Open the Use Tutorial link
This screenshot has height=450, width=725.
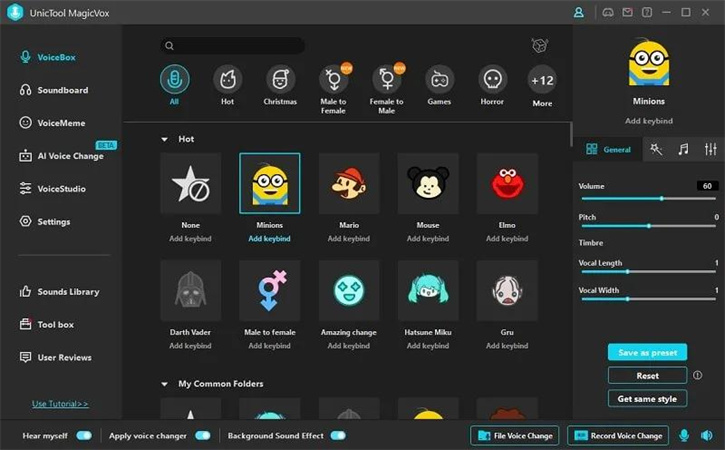(x=60, y=404)
